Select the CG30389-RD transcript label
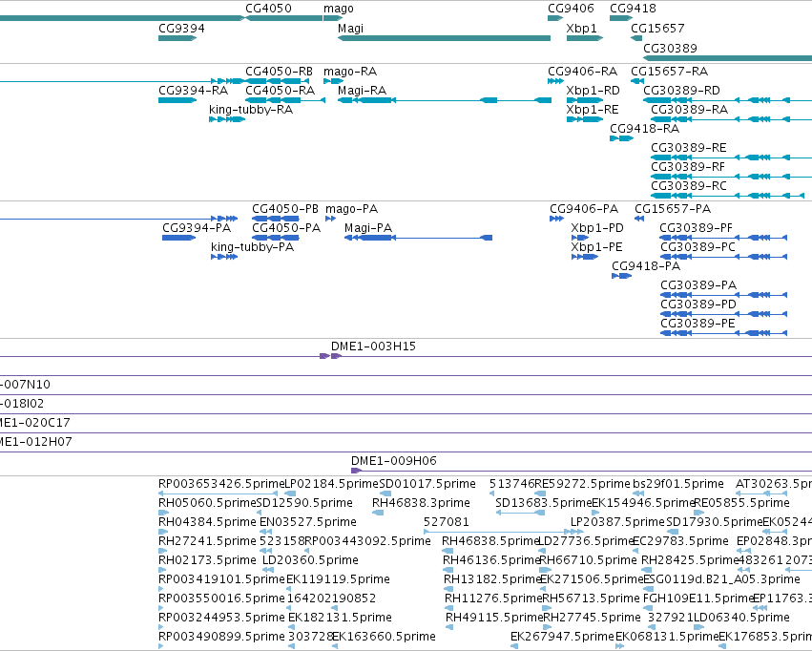Image resolution: width=812 pixels, height=651 pixels. (681, 90)
